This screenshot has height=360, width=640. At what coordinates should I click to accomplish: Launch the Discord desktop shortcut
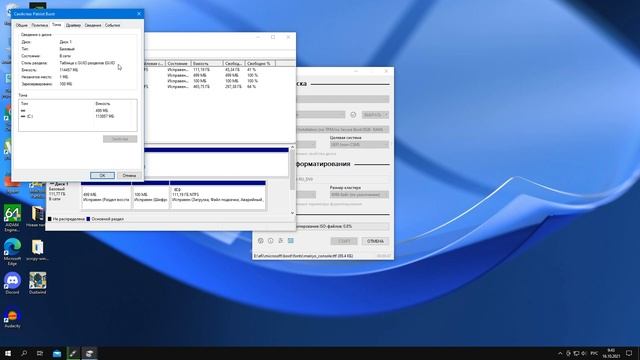tap(12, 283)
